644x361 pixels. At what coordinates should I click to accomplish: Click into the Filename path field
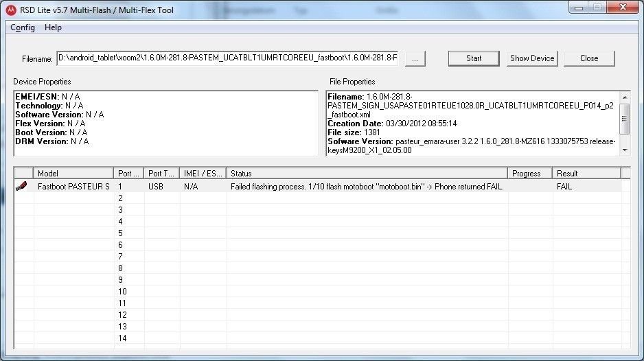click(227, 58)
